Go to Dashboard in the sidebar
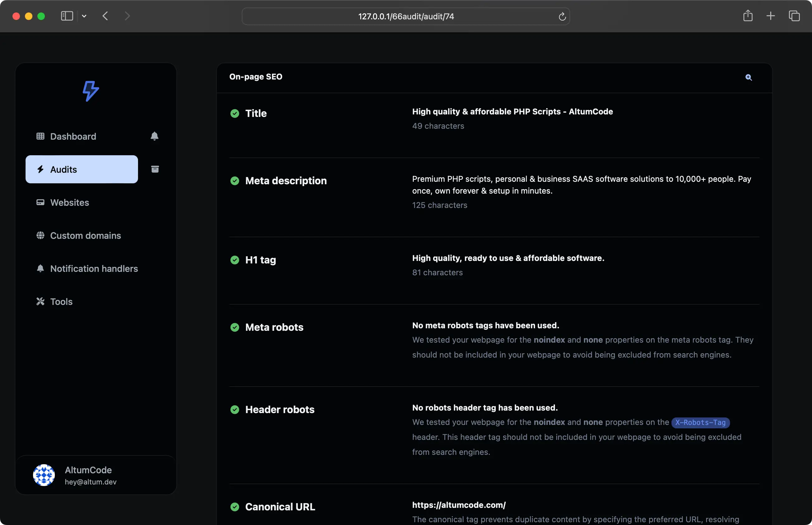 pos(73,136)
